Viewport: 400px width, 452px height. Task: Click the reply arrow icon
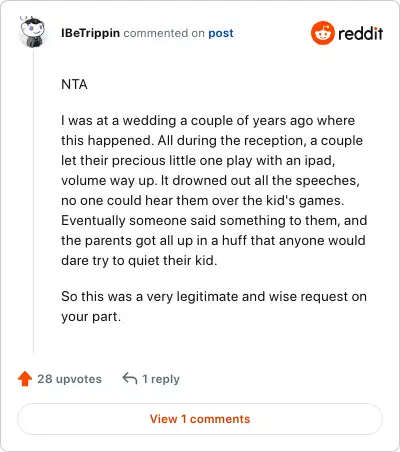coord(130,379)
